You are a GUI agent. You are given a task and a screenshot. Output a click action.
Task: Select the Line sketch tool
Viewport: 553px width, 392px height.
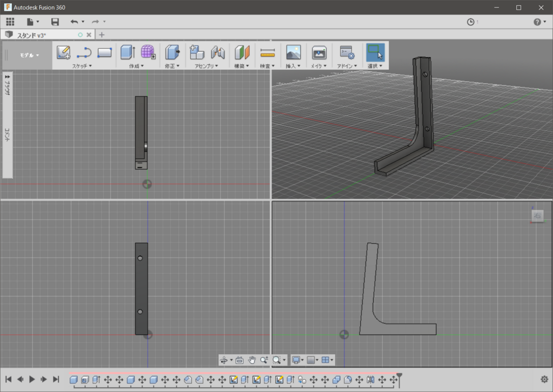84,52
